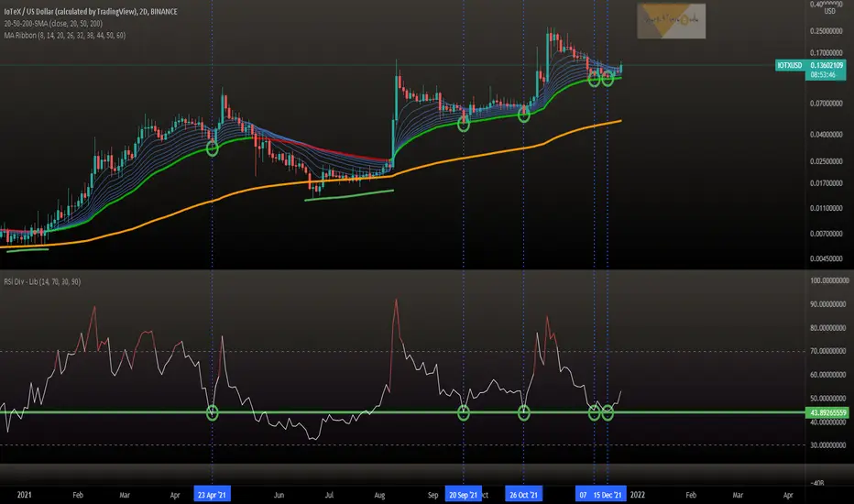Screen dimensions: 854x504
Task: Select the MA Ribbon indicator legend
Action: (x=65, y=36)
